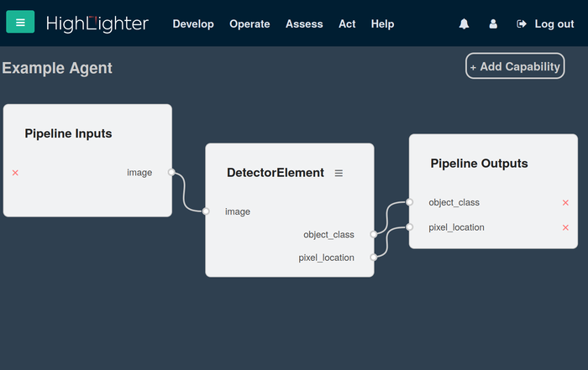This screenshot has width=588, height=370.
Task: Click the Pipeline Outputs object_class input port
Action: tap(409, 202)
